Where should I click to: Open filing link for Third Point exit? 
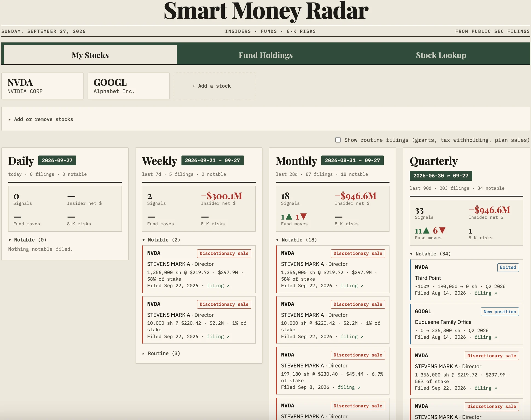[486, 293]
